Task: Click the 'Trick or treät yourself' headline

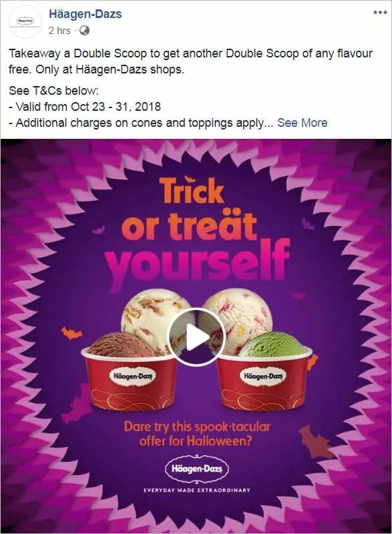Action: click(x=198, y=232)
